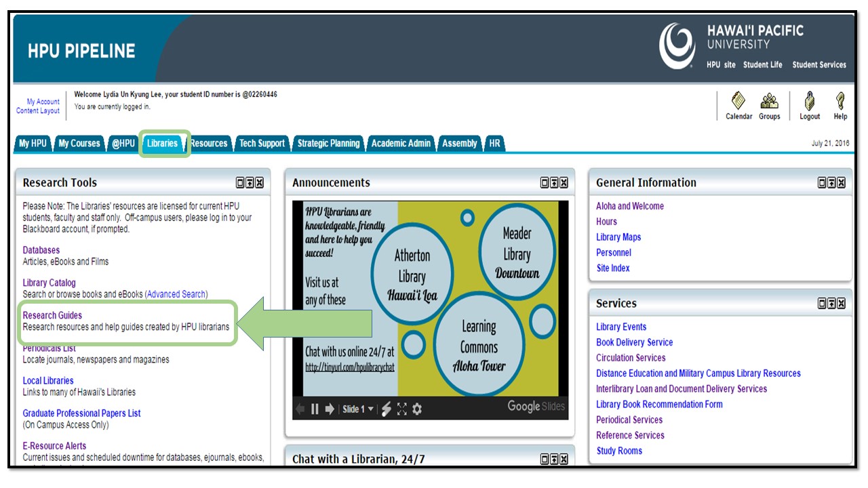The height and width of the screenshot is (488, 868).
Task: Maximize the Announcements panel
Action: point(545,183)
